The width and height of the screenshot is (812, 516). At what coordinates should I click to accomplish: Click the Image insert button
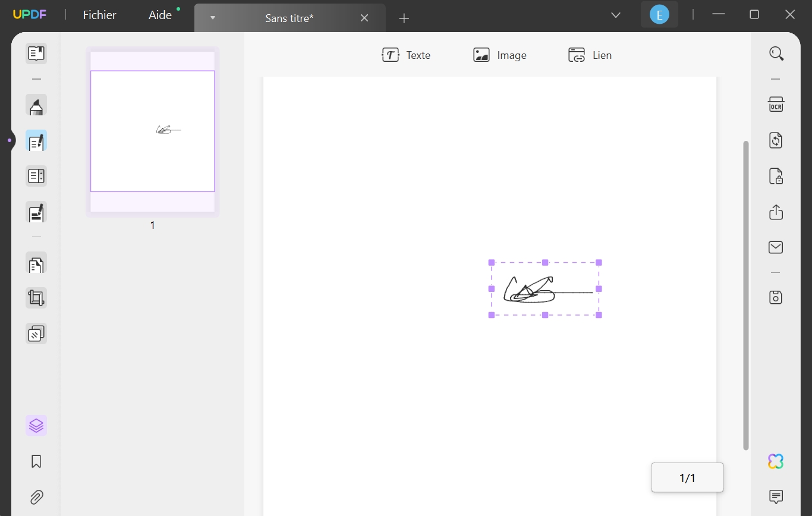500,55
